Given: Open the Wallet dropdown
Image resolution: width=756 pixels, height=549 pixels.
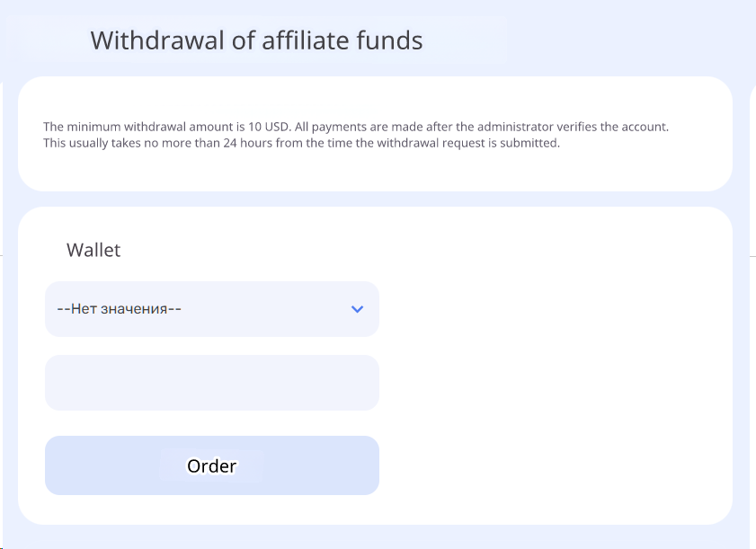Looking at the screenshot, I should tap(211, 309).
